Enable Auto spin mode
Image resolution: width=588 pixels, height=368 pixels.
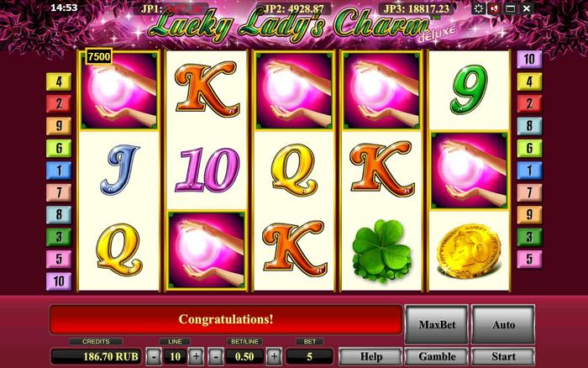point(503,324)
